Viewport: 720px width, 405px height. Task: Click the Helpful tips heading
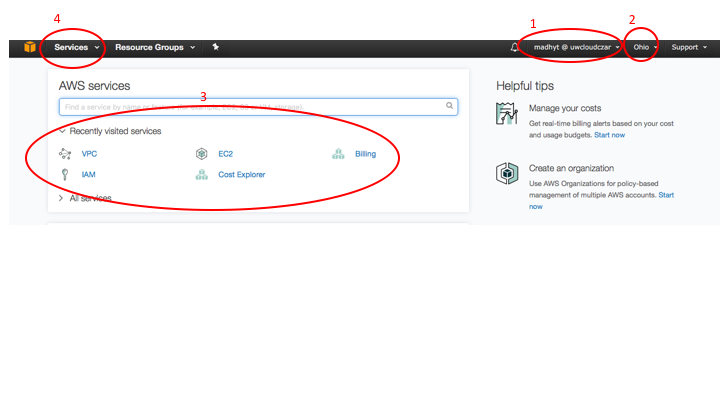click(525, 86)
